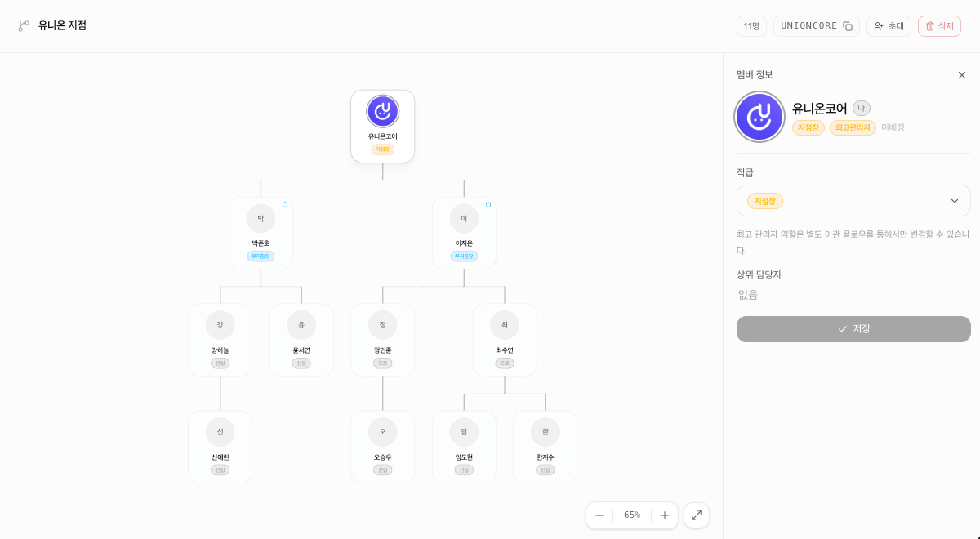The image size is (980, 539).
Task: Click the blue circle marker on 박준호 card
Action: point(285,205)
